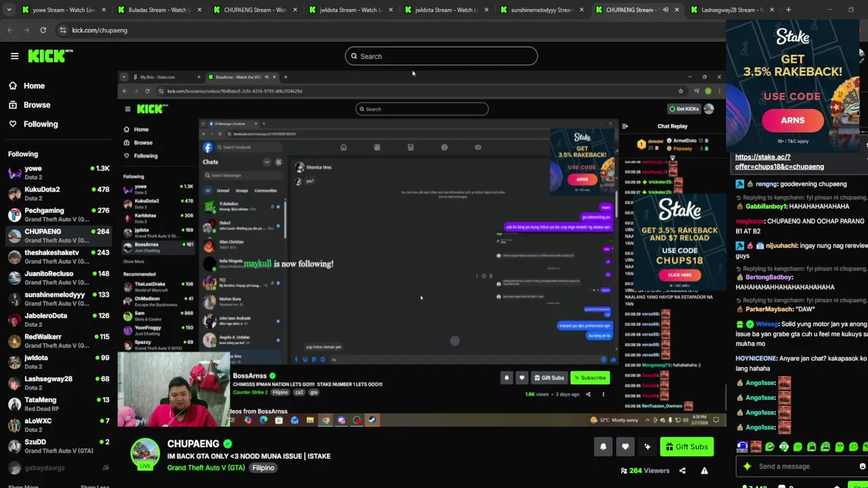Click the report warning triangle icon
Screen dimensions: 868x488
click(705, 470)
